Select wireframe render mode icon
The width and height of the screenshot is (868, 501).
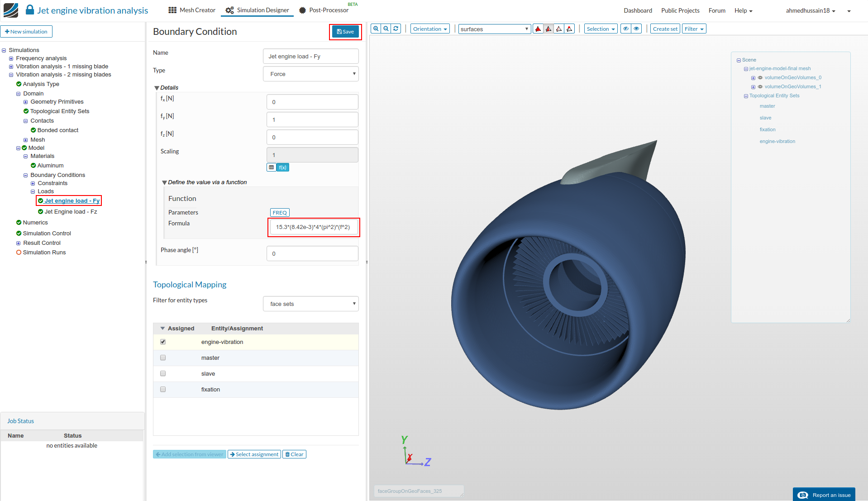click(559, 29)
